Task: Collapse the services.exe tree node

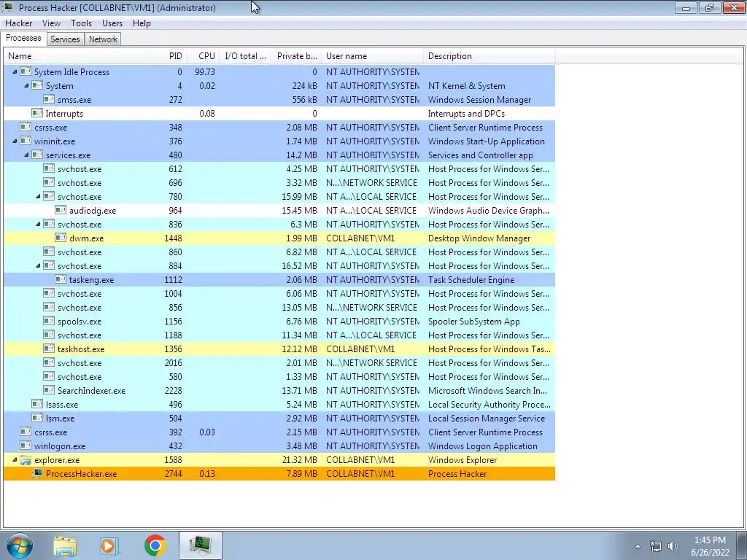Action: (x=27, y=155)
